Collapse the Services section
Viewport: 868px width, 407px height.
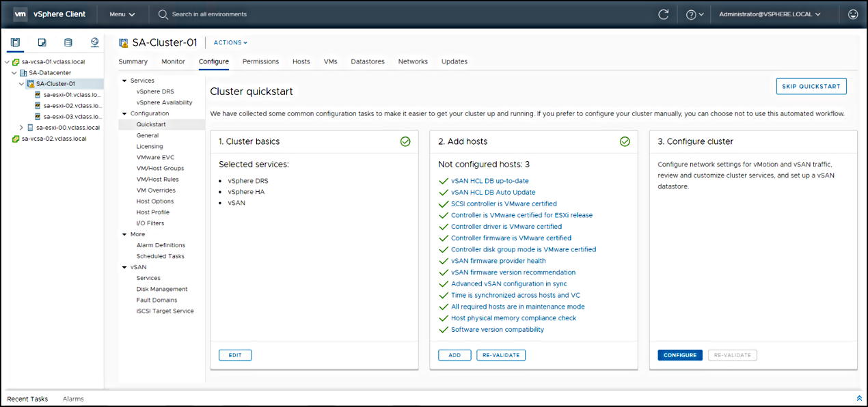pos(124,81)
